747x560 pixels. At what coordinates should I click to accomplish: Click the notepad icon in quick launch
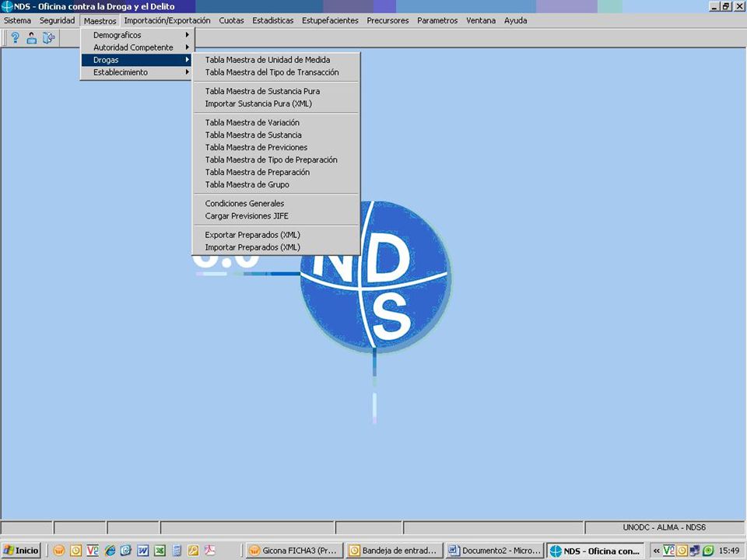coord(177,551)
